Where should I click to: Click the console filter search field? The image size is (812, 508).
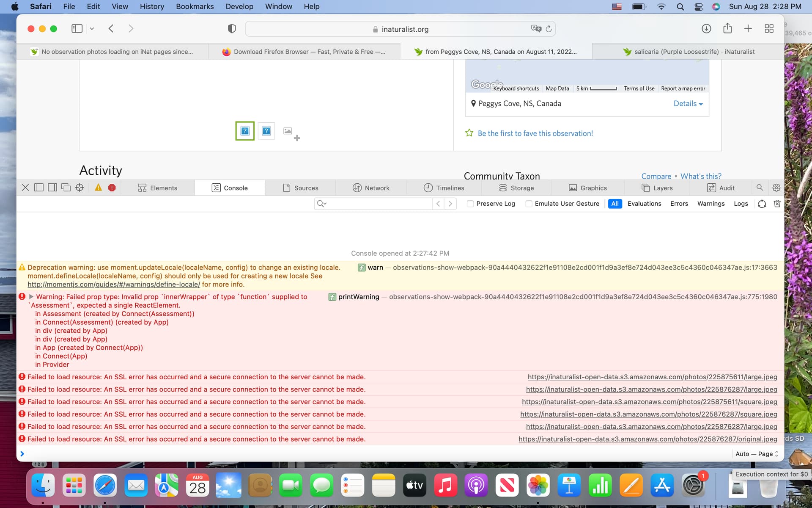click(373, 204)
